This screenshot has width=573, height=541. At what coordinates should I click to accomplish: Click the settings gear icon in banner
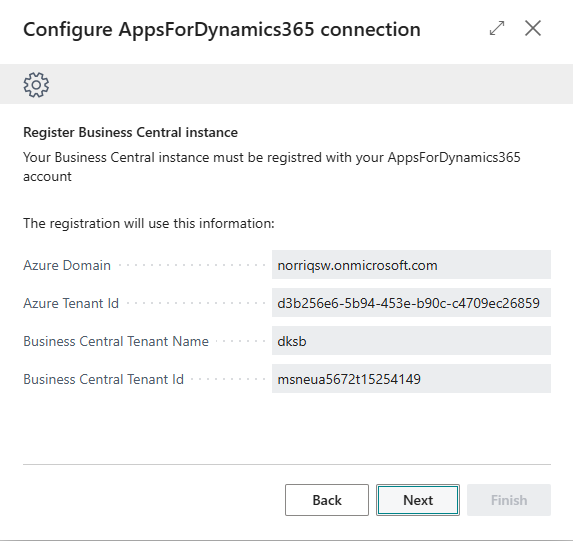click(x=36, y=85)
